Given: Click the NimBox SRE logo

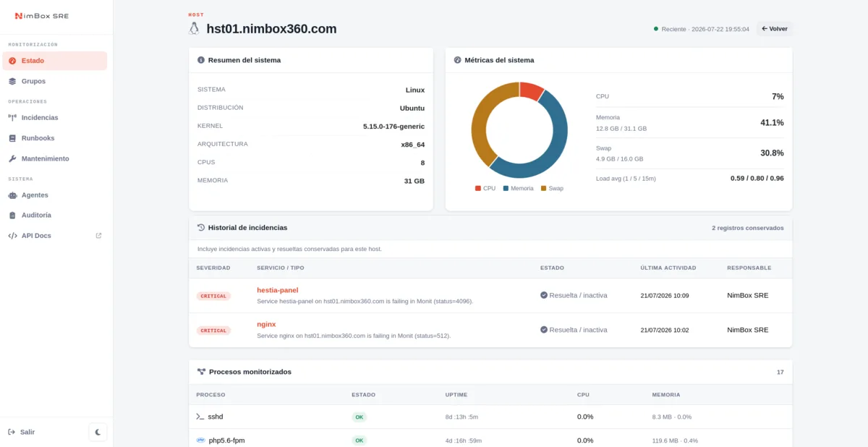Looking at the screenshot, I should (x=42, y=16).
